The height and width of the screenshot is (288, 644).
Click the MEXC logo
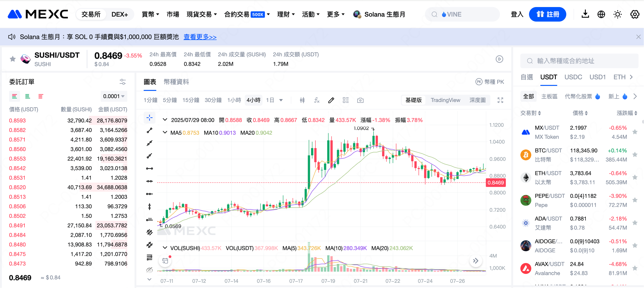38,14
